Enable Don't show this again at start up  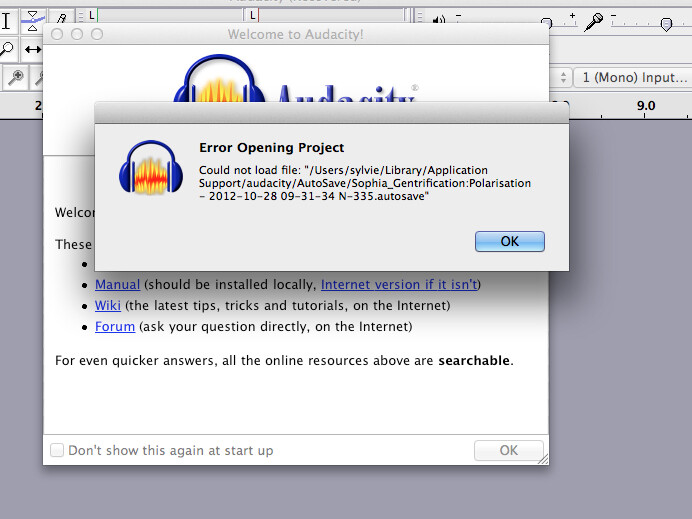point(57,450)
